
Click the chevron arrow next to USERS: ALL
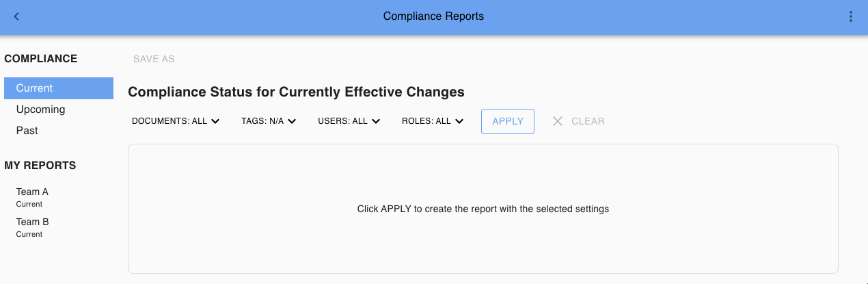coord(376,121)
